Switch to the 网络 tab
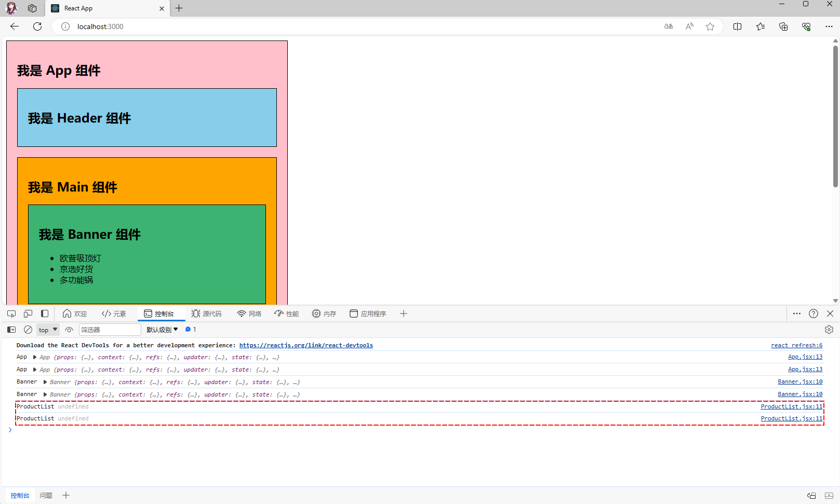The width and height of the screenshot is (840, 504). pyautogui.click(x=249, y=314)
